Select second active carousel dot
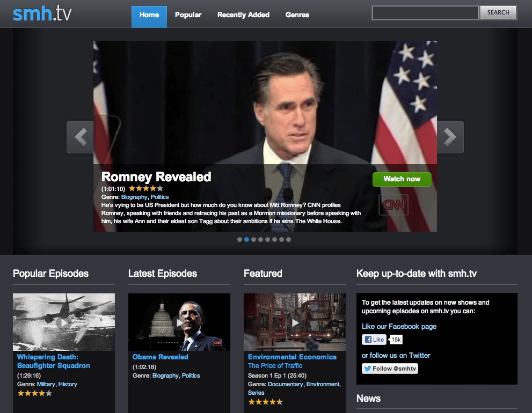Screen dimensions: 532x413 pyautogui.click(x=246, y=239)
